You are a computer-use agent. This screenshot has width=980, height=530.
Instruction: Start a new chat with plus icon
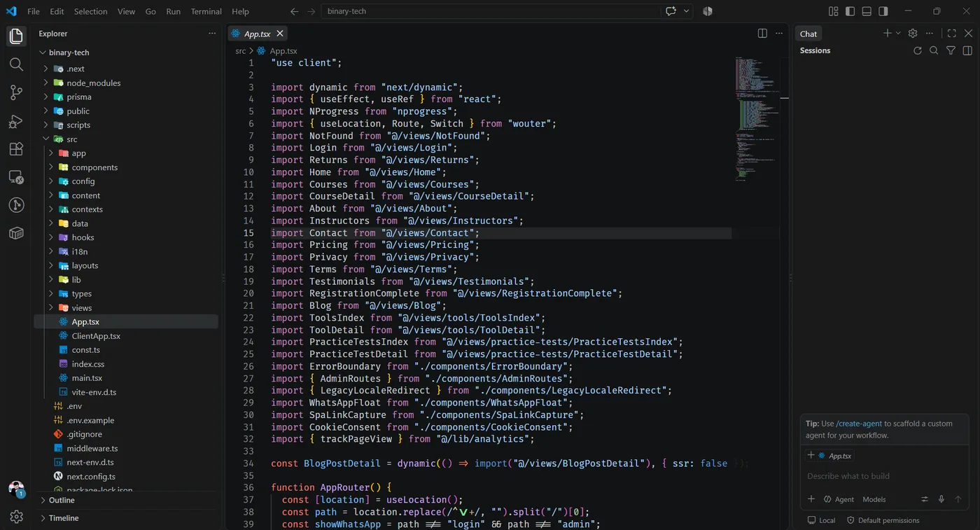887,34
